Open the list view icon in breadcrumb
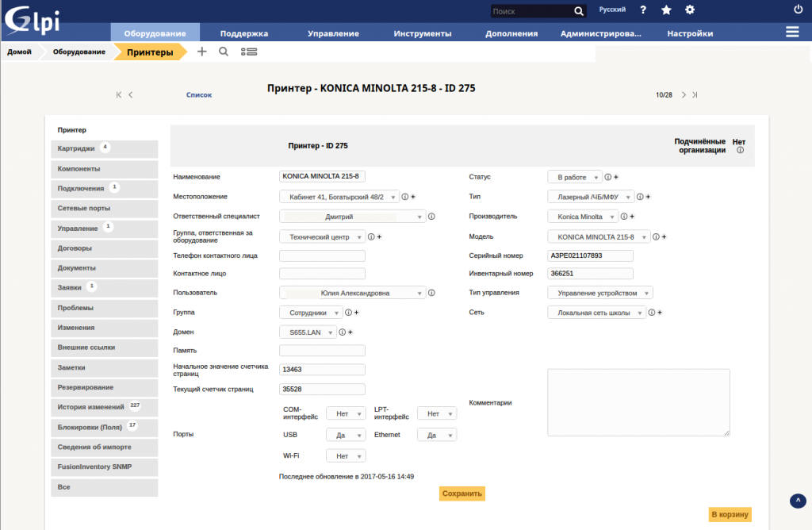Image resolution: width=812 pixels, height=530 pixels. [x=249, y=52]
